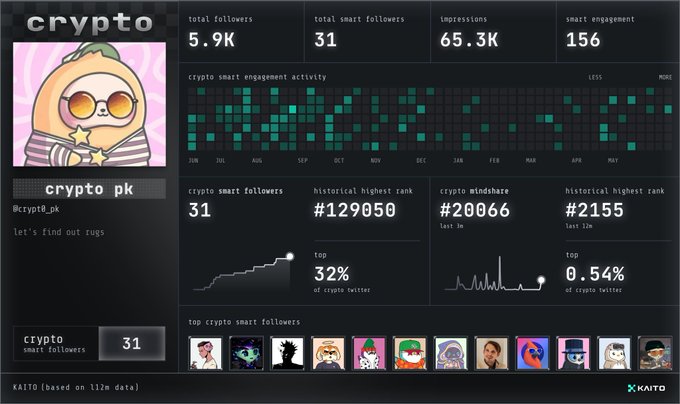680x404 pixels.
Task: Click the historical rank value #2155
Action: click(595, 210)
